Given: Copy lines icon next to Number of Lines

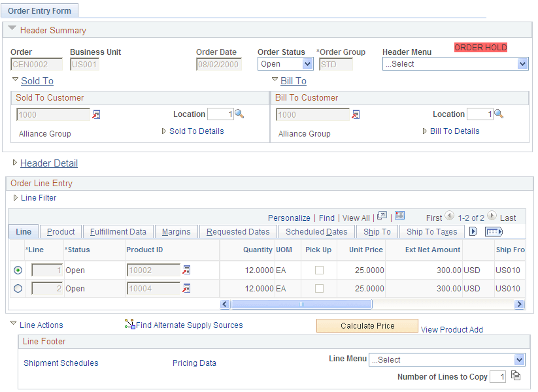Looking at the screenshot, I should pyautogui.click(x=516, y=376).
